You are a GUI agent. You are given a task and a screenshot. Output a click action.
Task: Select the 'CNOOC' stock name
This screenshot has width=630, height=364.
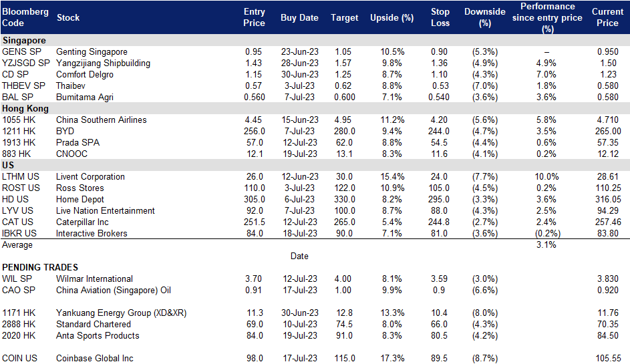tap(71, 154)
